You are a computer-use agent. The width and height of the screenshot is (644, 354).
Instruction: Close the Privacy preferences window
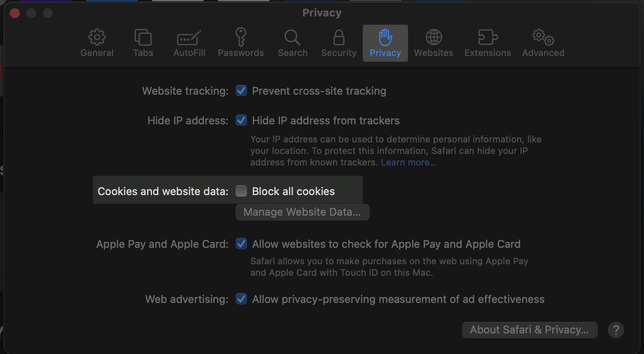click(15, 13)
